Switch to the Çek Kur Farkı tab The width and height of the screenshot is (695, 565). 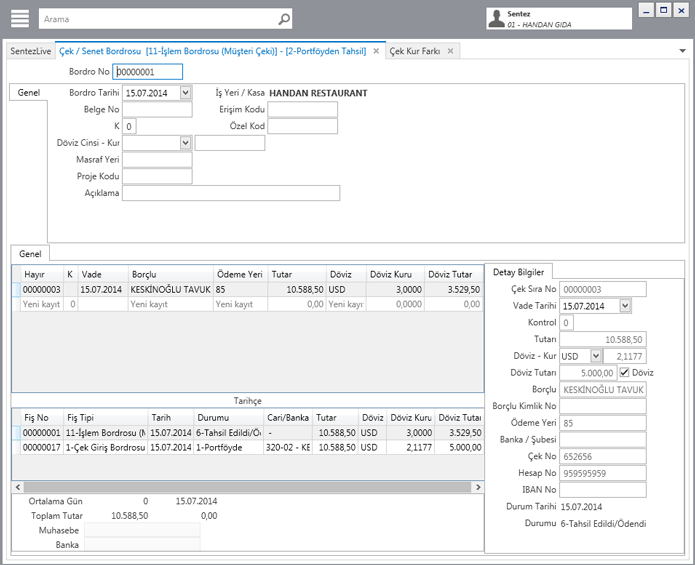pyautogui.click(x=414, y=51)
